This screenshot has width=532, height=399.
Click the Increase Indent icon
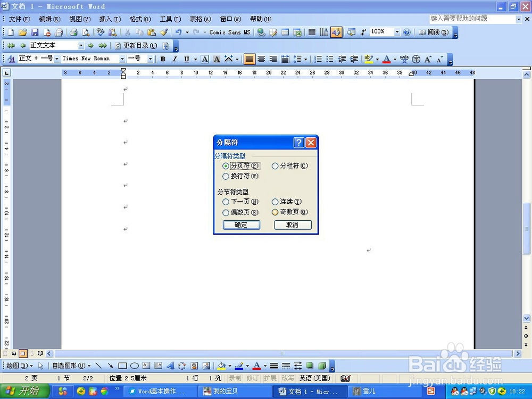click(354, 59)
